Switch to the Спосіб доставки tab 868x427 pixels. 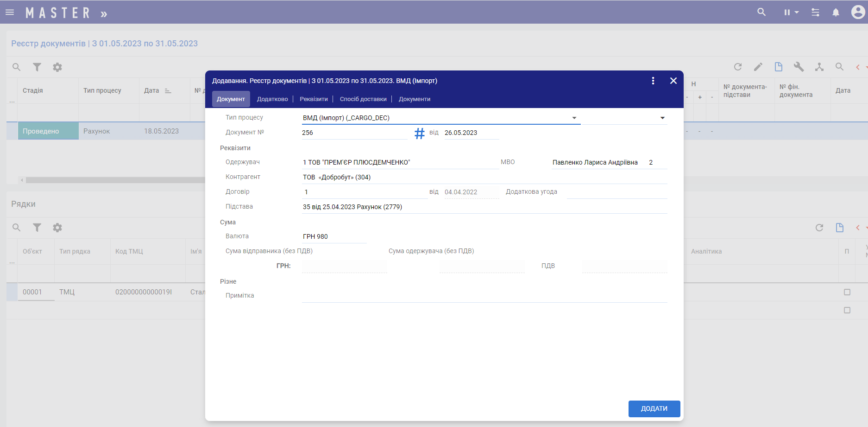pyautogui.click(x=363, y=99)
